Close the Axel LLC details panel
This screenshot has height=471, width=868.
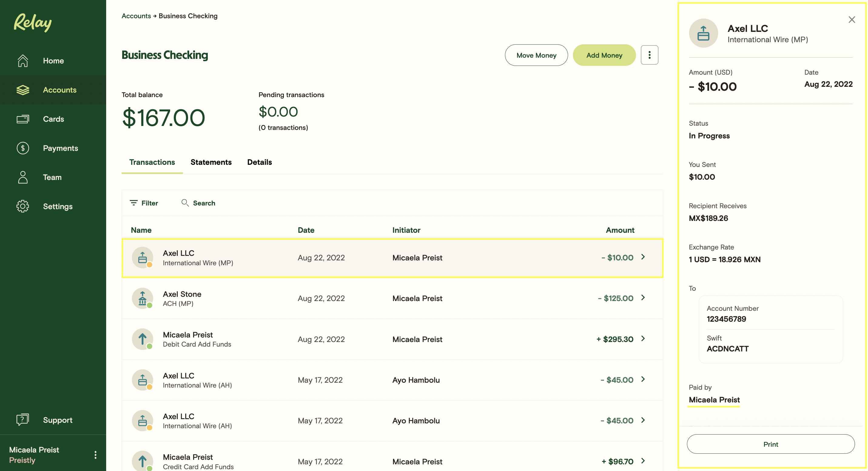[x=852, y=19]
